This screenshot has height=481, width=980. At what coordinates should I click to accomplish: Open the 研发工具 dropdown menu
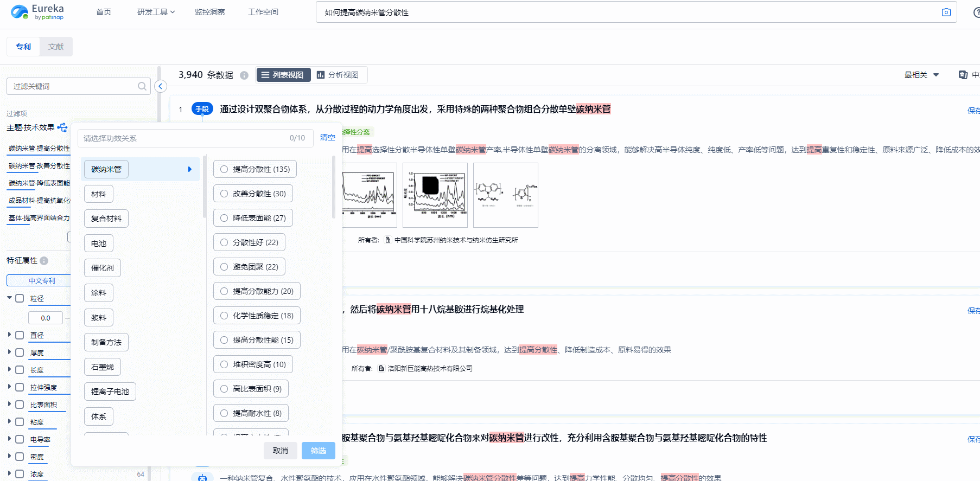point(156,12)
